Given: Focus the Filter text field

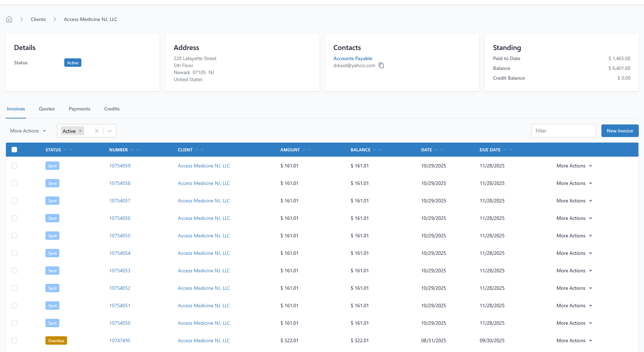Looking at the screenshot, I should pyautogui.click(x=563, y=131).
